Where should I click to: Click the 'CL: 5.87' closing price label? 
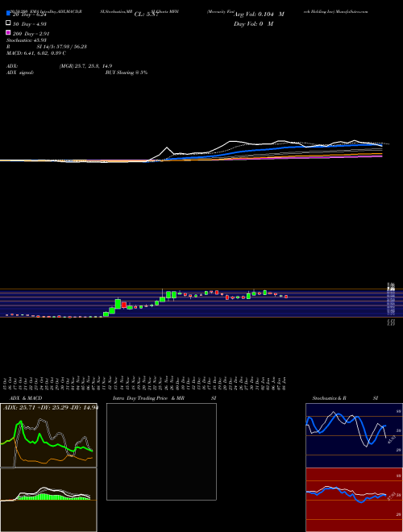click(x=147, y=15)
